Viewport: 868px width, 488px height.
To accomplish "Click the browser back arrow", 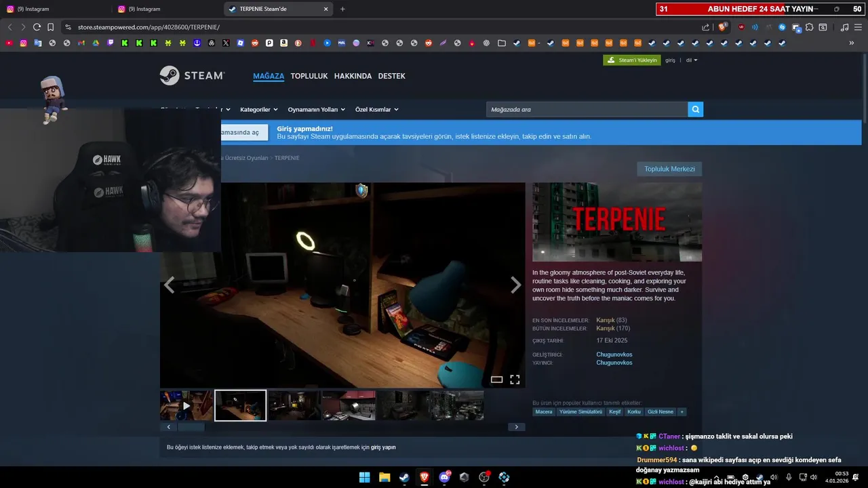I will [9, 27].
